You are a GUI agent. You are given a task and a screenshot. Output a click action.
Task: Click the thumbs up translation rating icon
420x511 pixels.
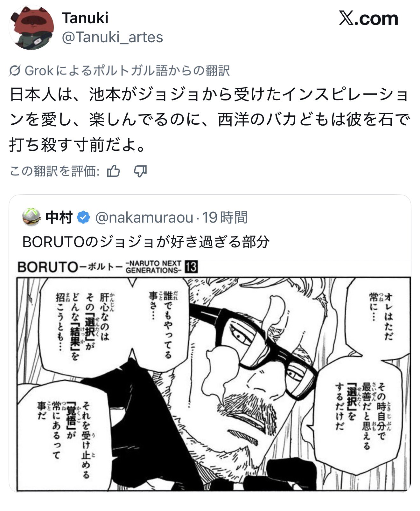click(114, 171)
